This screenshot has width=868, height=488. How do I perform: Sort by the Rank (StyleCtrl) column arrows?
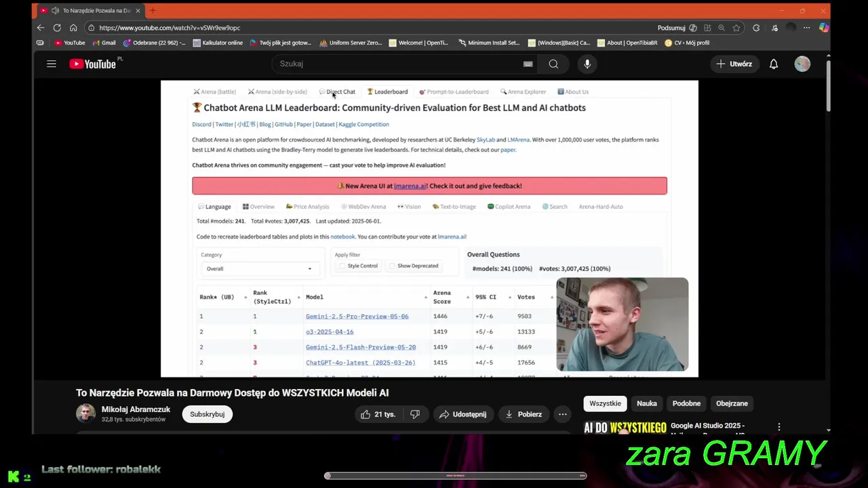[x=298, y=297]
